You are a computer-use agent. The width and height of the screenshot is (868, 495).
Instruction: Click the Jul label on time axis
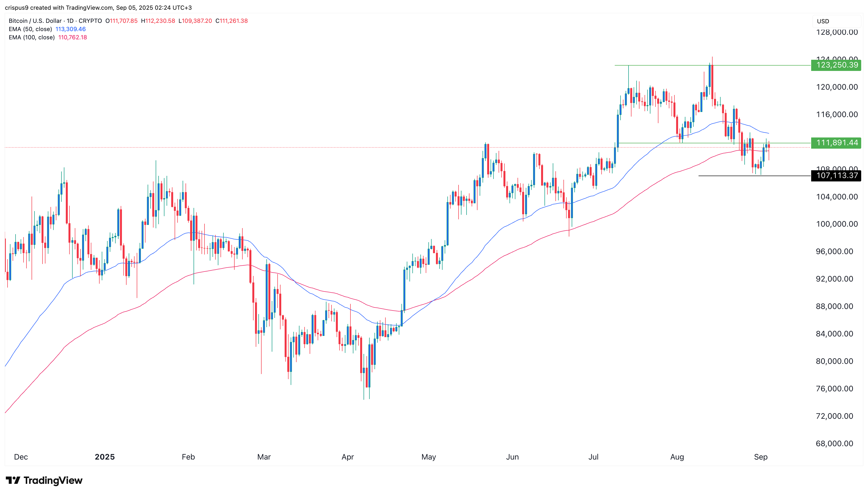click(x=593, y=457)
